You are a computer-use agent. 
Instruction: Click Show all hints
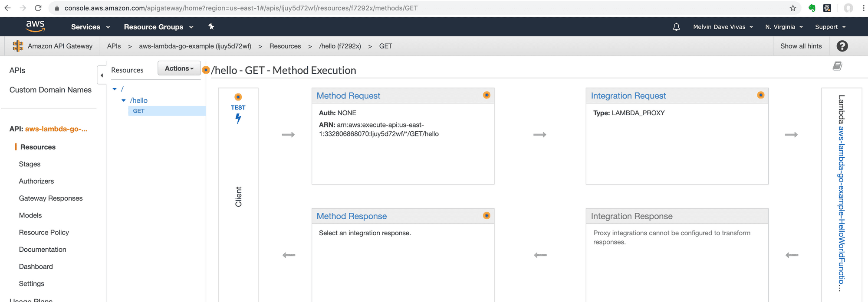point(801,46)
